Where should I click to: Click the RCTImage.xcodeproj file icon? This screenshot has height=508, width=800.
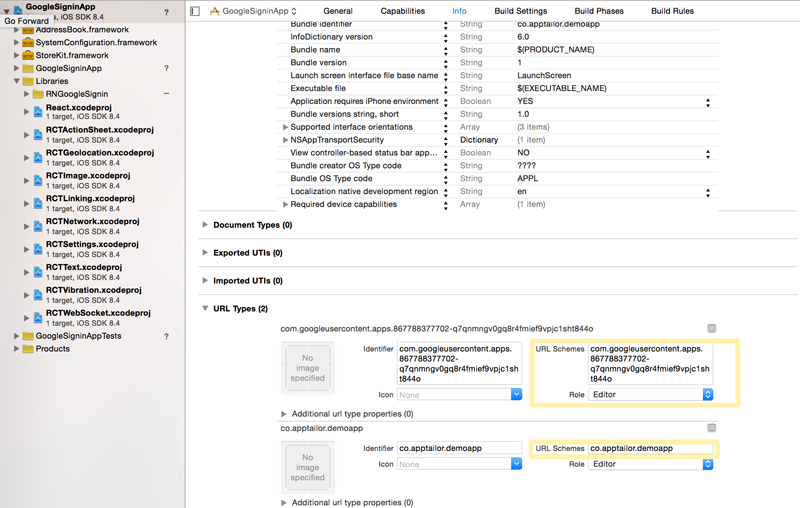coord(38,181)
